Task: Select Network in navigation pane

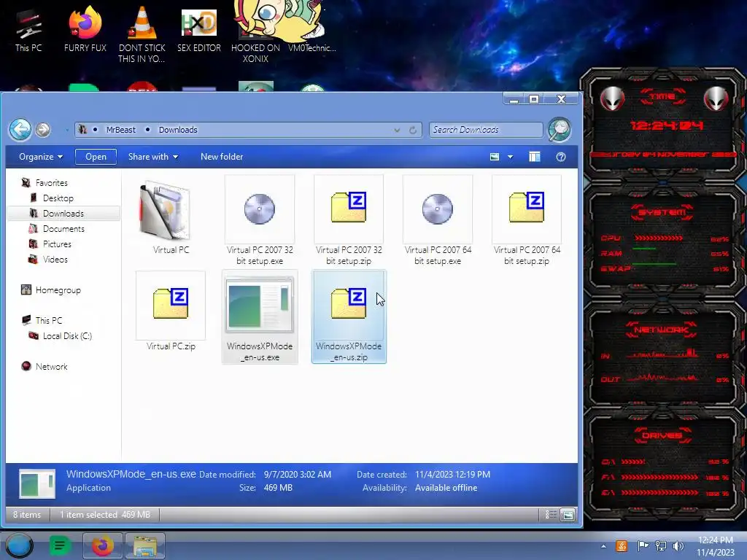Action: click(52, 367)
